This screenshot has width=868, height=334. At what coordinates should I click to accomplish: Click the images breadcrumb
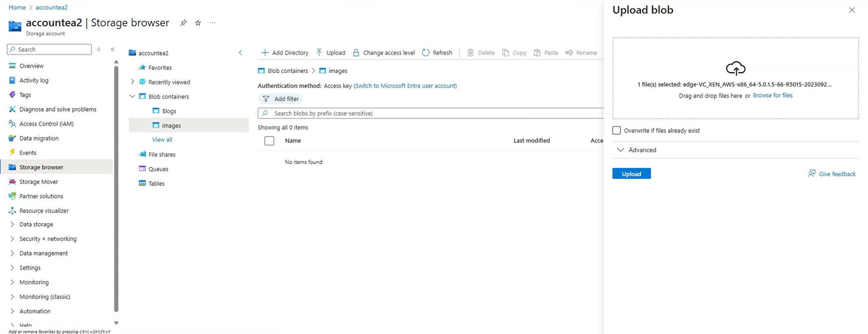click(338, 71)
